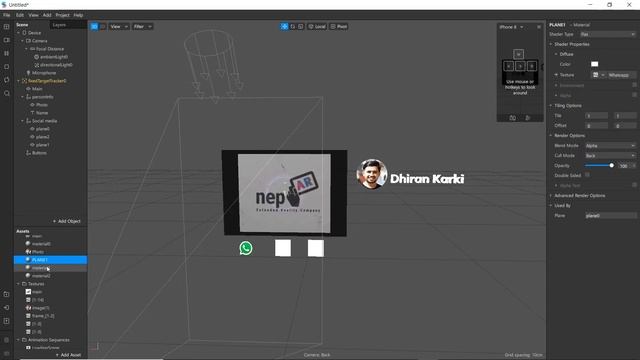Toggle Pivot mode in viewport toolbar
The width and height of the screenshot is (640, 360).
pos(338,27)
